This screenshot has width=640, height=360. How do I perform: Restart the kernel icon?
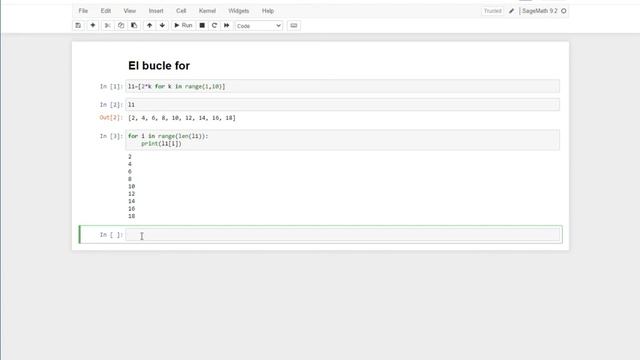pyautogui.click(x=214, y=25)
